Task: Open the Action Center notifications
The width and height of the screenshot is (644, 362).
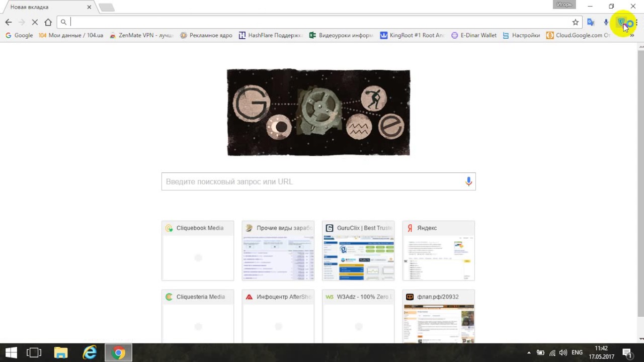Action: pos(627,353)
